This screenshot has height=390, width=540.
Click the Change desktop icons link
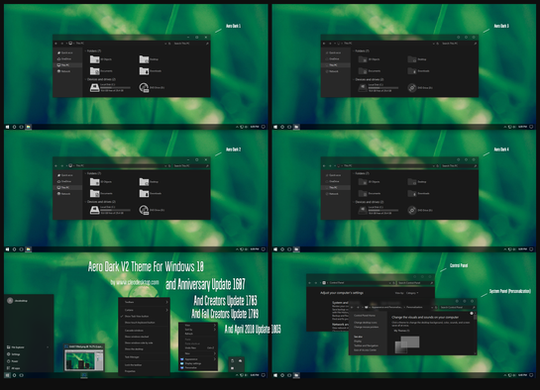pyautogui.click(x=365, y=322)
